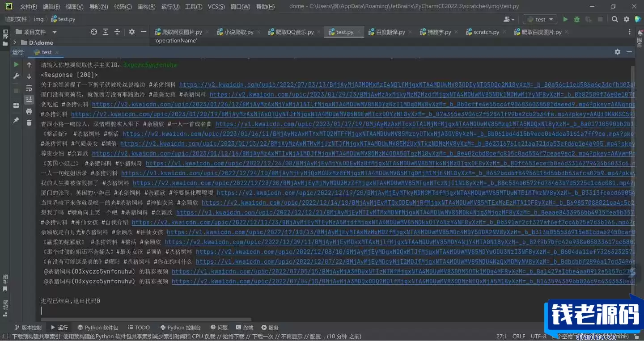Open Python 软件包 tool window
This screenshot has width=644, height=341.
[x=98, y=328]
